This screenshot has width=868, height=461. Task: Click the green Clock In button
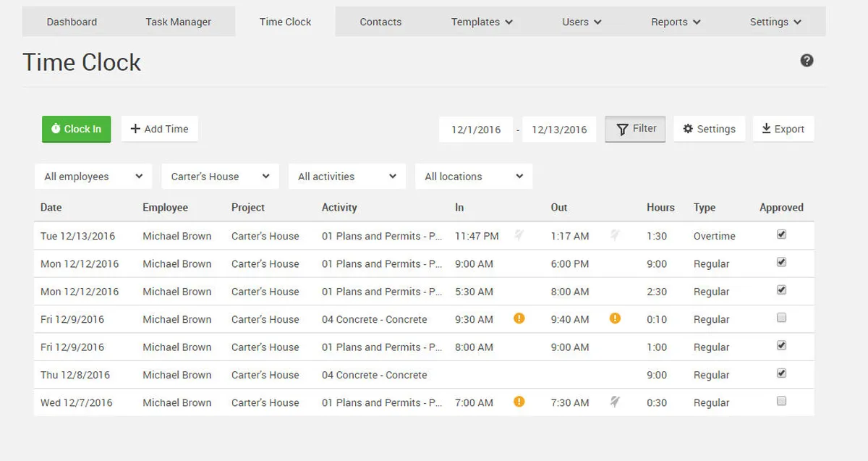(76, 129)
